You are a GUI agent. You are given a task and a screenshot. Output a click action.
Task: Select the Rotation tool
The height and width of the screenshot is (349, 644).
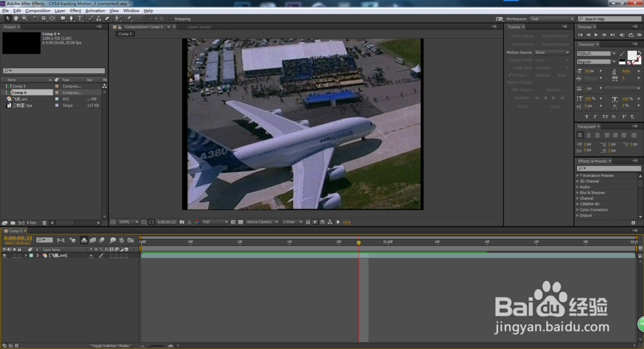(35, 19)
